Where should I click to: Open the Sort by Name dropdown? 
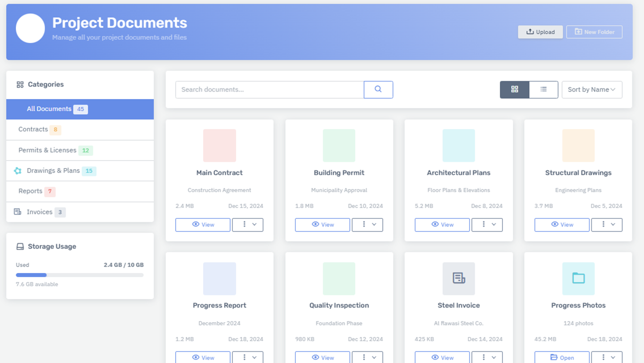tap(591, 89)
